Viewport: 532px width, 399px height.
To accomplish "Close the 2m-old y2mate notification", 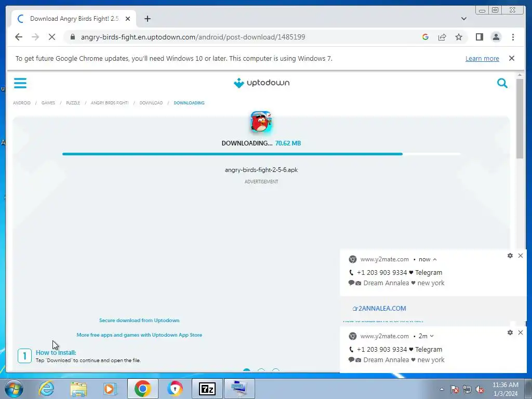I will click(x=521, y=332).
